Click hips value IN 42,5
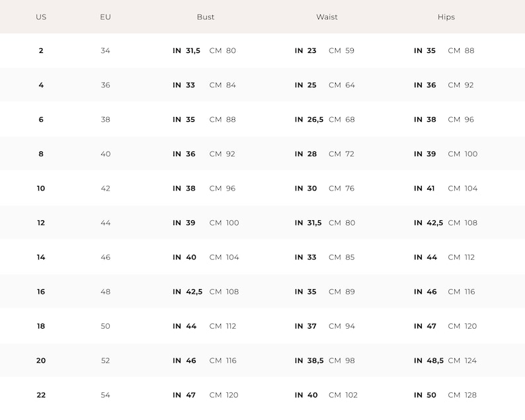 pos(428,223)
